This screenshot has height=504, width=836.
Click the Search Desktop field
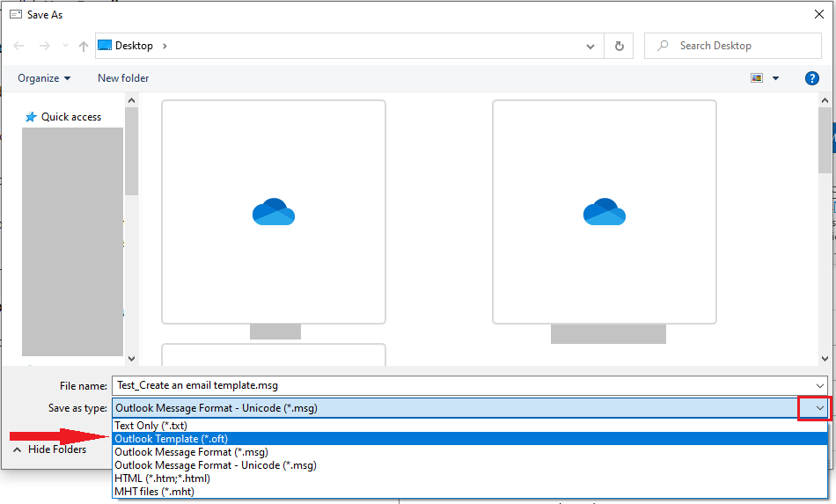(732, 46)
